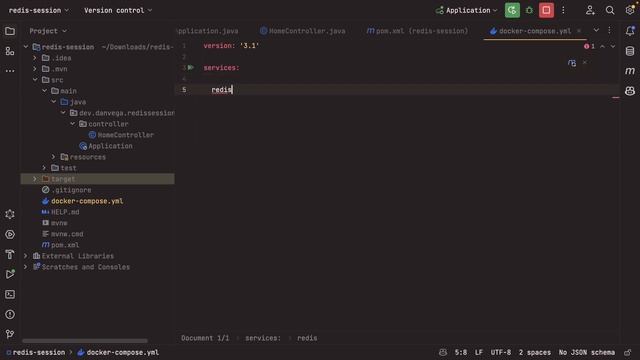Viewport: 640px width, 360px height.
Task: Open the Database tool window icon
Action: click(x=630, y=51)
